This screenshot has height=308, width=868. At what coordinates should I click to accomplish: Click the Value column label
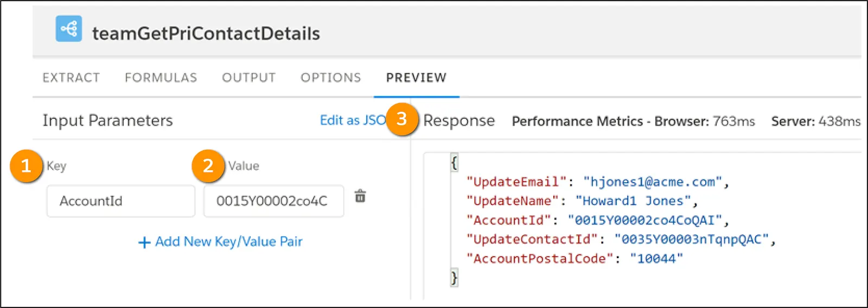tap(244, 166)
